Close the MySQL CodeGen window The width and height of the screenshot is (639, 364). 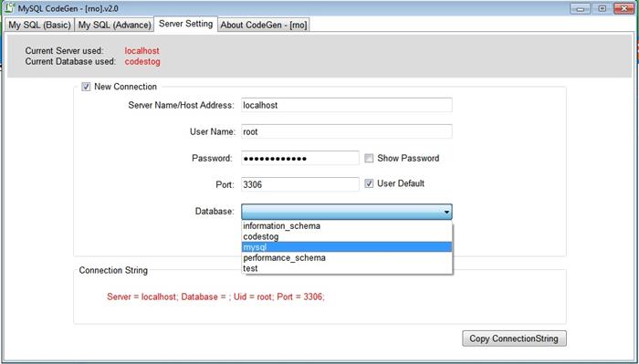[623, 8]
